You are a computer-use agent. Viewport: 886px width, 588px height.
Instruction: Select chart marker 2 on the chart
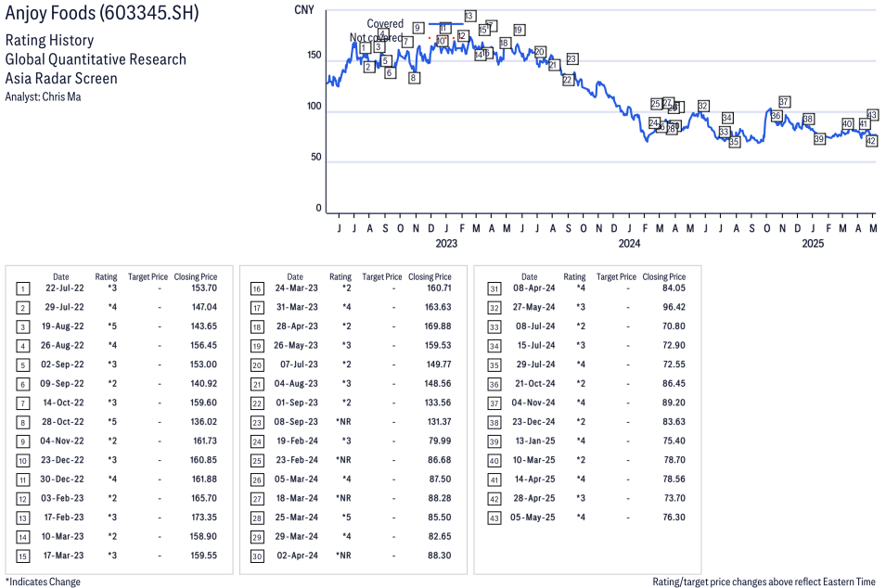(369, 67)
